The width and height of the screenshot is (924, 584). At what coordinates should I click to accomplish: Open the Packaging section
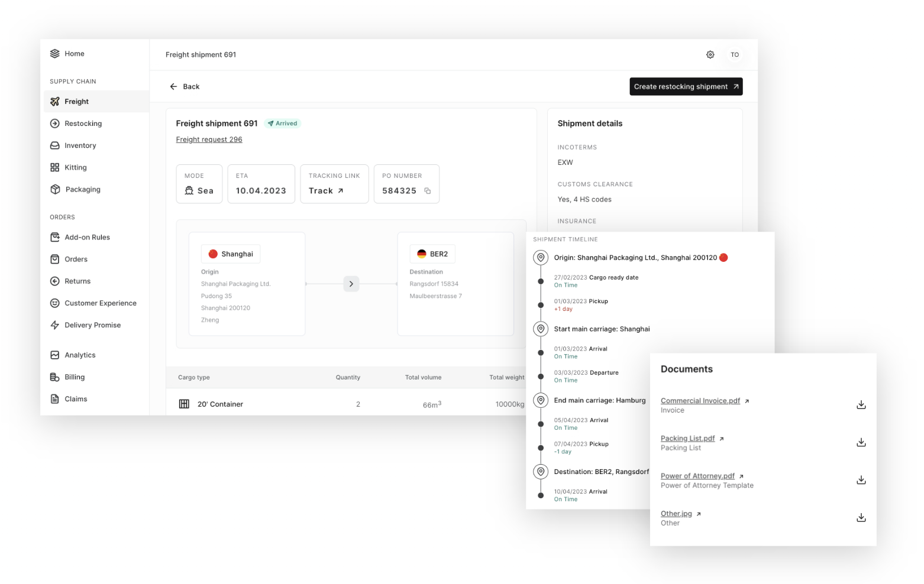click(x=83, y=189)
